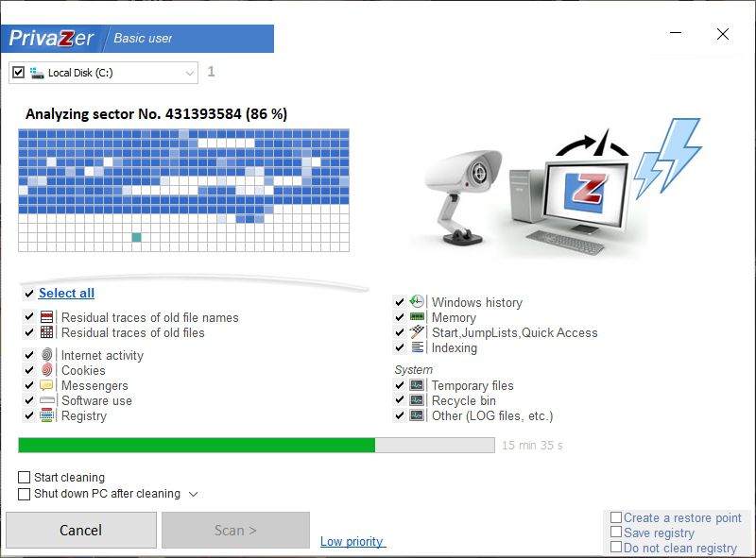The height and width of the screenshot is (558, 756).
Task: Uncheck the Temporary files checkbox
Action: pos(399,385)
